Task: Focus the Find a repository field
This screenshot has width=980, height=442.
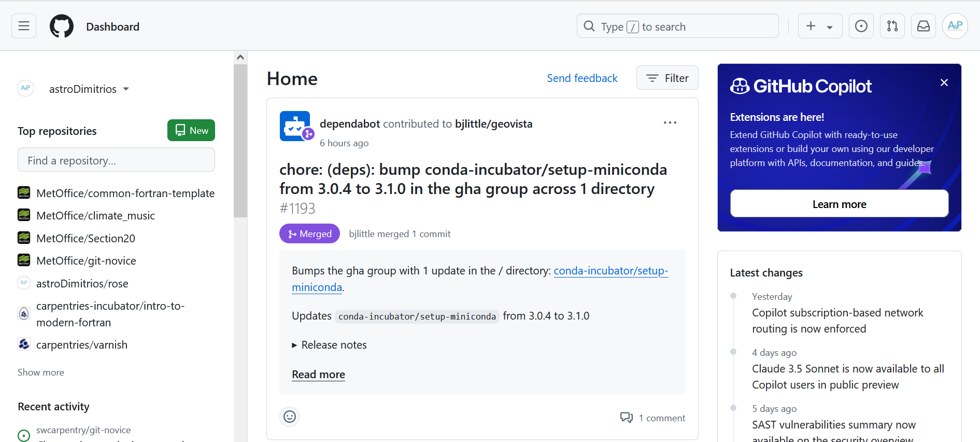Action: tap(116, 160)
